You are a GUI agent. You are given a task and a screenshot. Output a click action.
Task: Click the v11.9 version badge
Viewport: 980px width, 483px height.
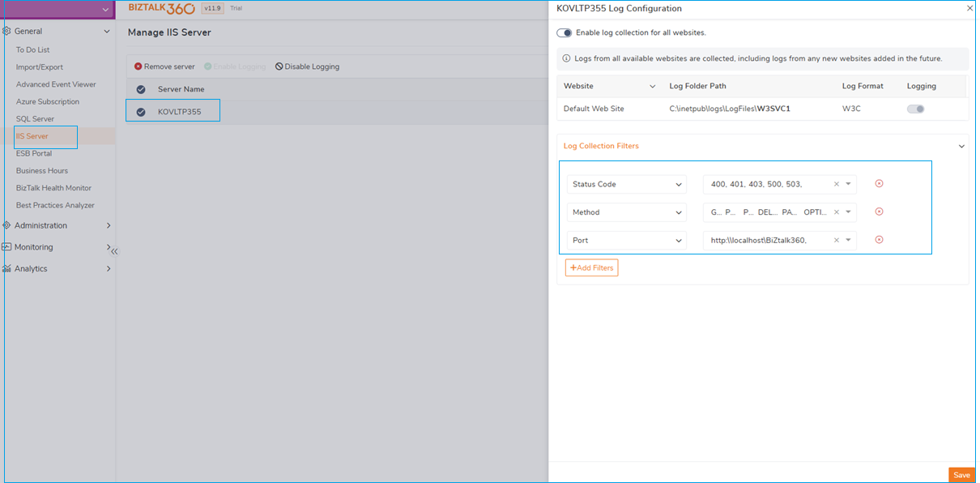coord(212,8)
